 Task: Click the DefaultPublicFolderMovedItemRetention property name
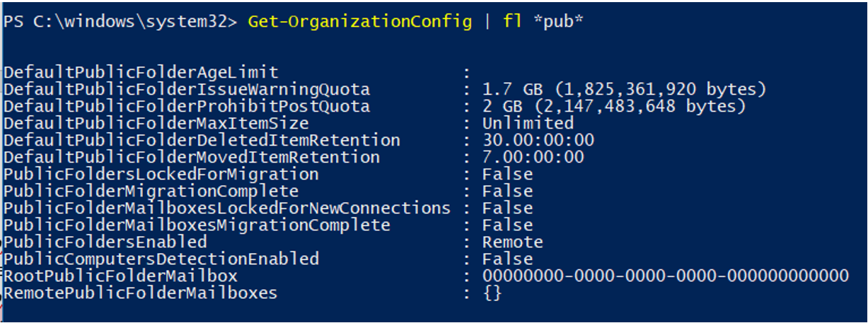coord(192,157)
